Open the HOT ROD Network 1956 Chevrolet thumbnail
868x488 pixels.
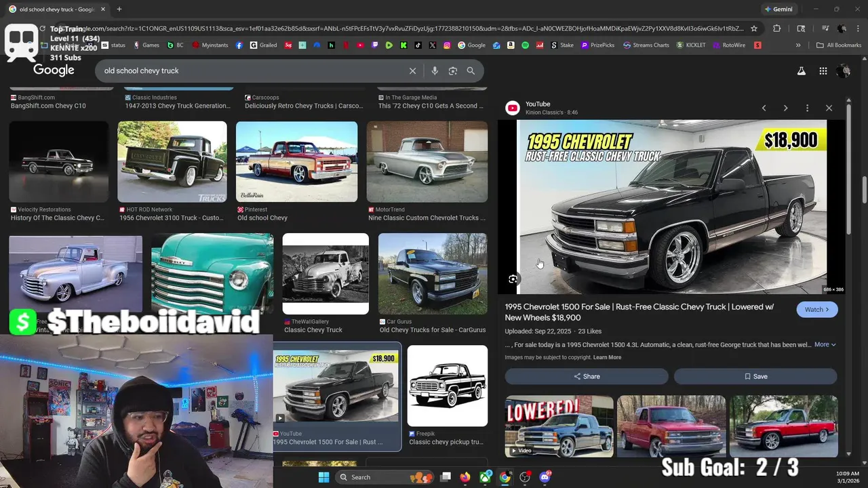coord(172,162)
